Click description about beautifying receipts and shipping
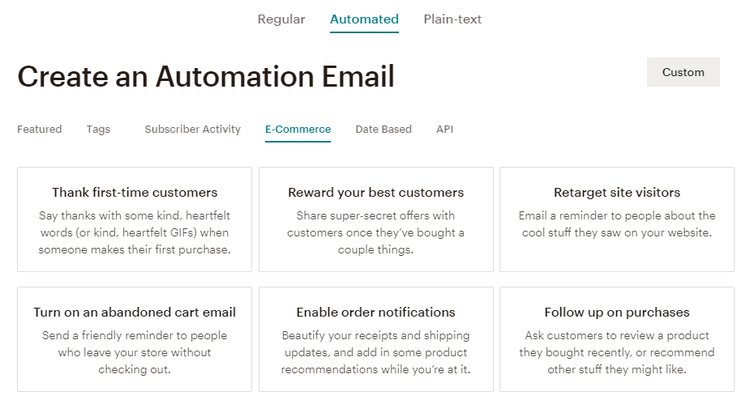This screenshot has height=400, width=750. 376,352
